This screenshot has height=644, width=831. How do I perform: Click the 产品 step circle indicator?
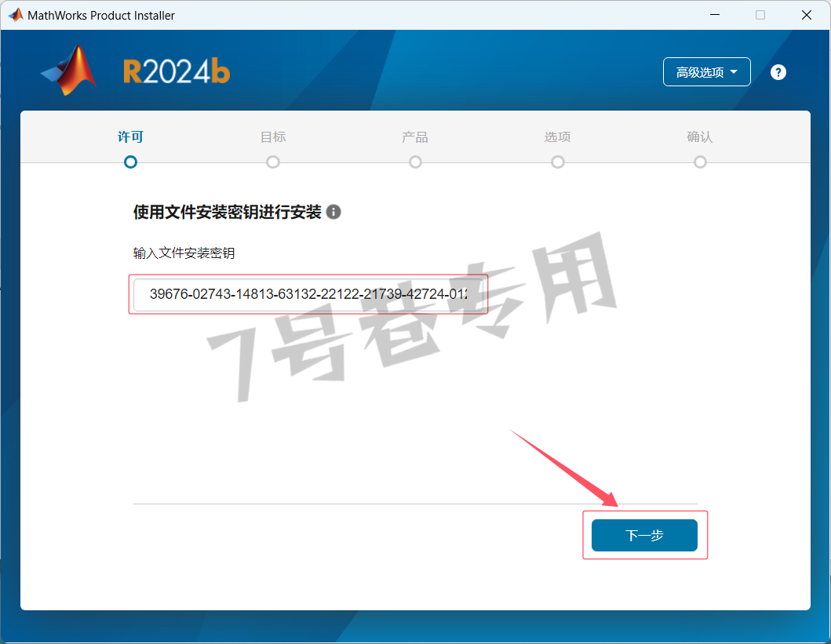point(416,162)
